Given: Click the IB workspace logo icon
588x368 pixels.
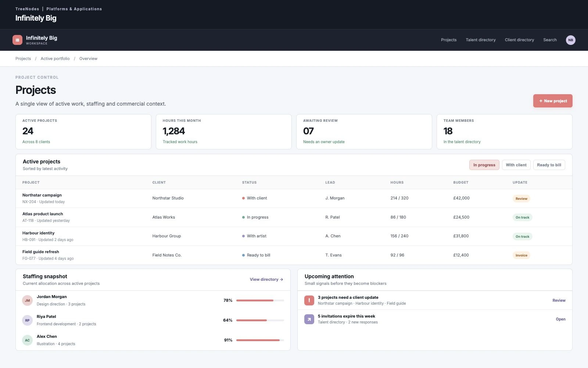Looking at the screenshot, I should (x=17, y=40).
